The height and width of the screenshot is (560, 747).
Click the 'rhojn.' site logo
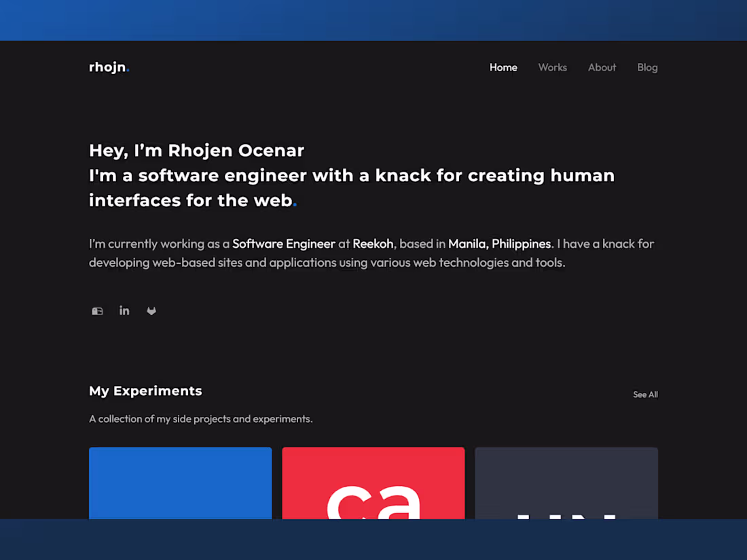point(109,67)
